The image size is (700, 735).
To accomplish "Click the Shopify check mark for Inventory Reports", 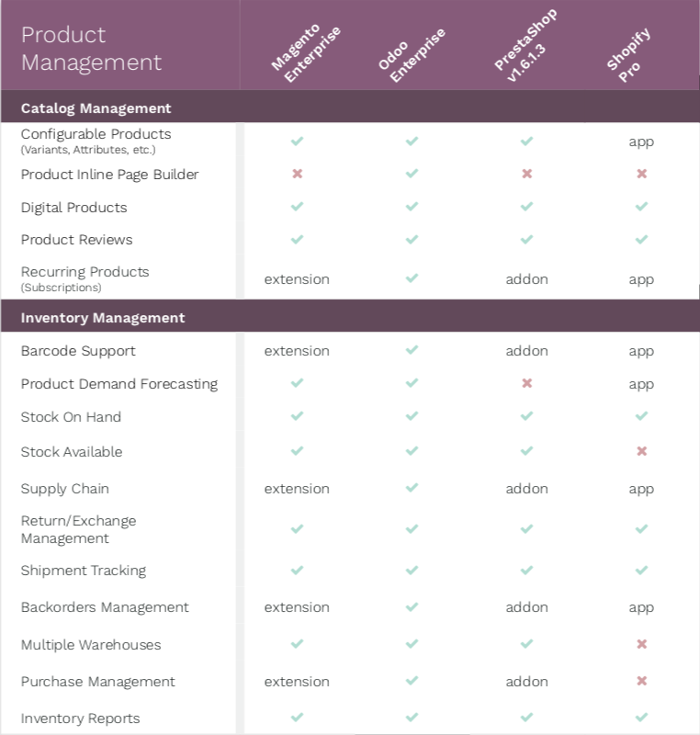I will click(x=641, y=717).
